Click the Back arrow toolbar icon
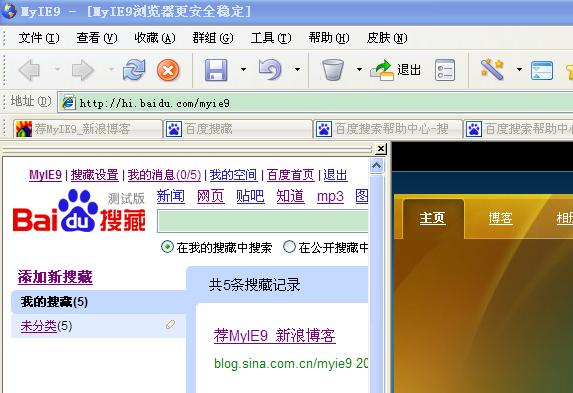573x393 pixels. coord(30,70)
